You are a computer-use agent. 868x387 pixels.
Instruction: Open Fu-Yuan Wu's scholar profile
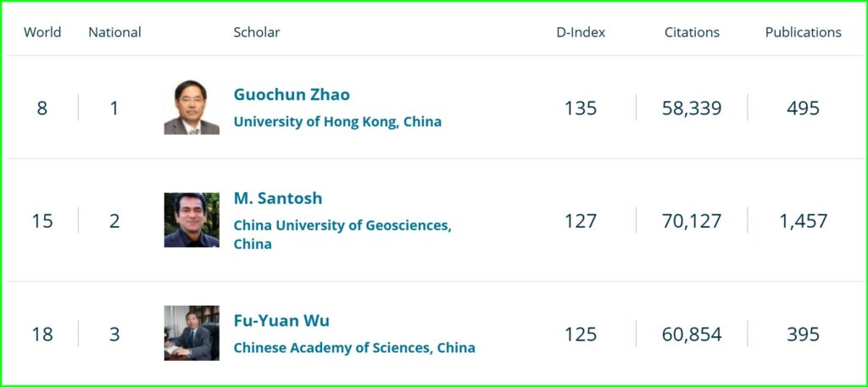pyautogui.click(x=281, y=321)
